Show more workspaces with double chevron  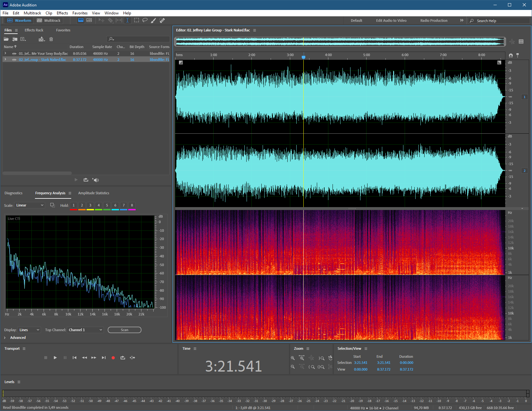click(462, 20)
